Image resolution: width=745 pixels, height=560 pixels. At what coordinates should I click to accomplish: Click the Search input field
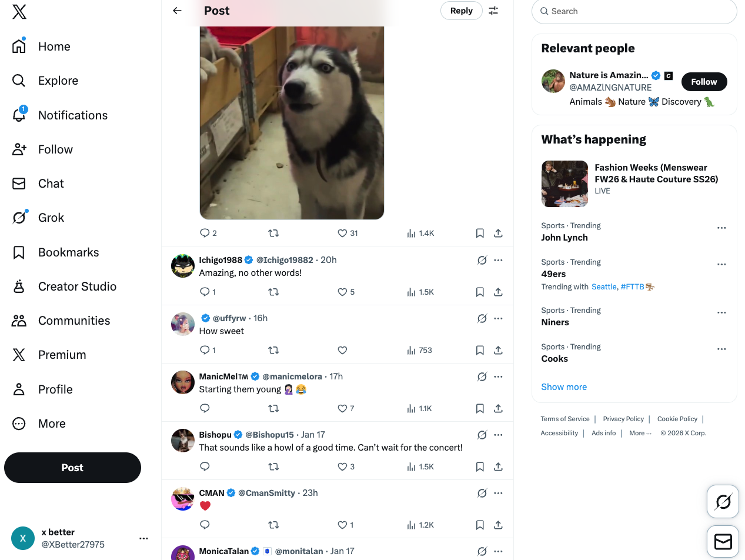point(634,11)
